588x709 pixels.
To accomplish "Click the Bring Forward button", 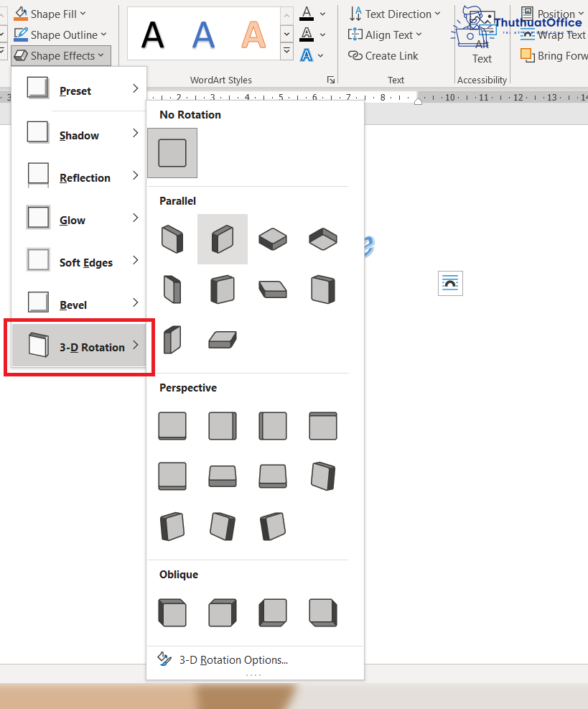I will click(554, 55).
